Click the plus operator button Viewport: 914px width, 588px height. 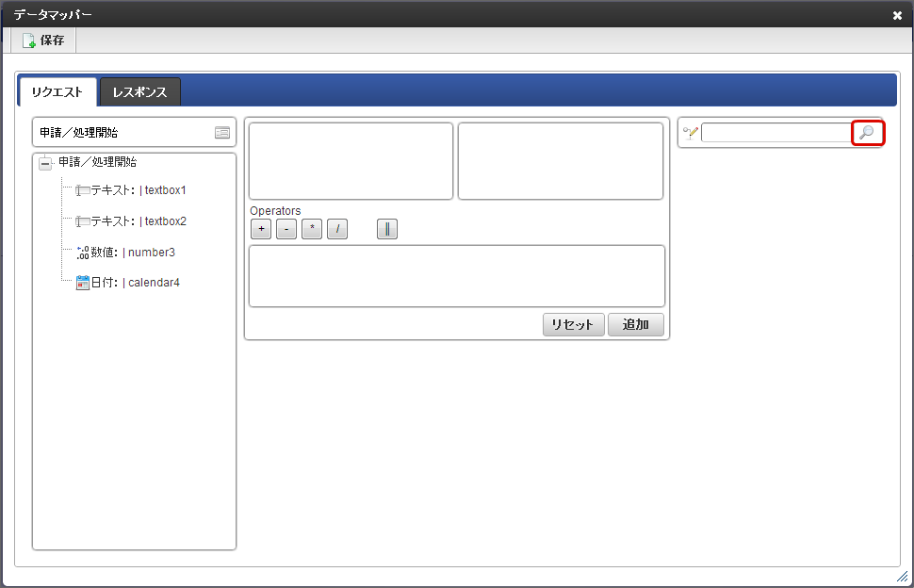[x=261, y=229]
